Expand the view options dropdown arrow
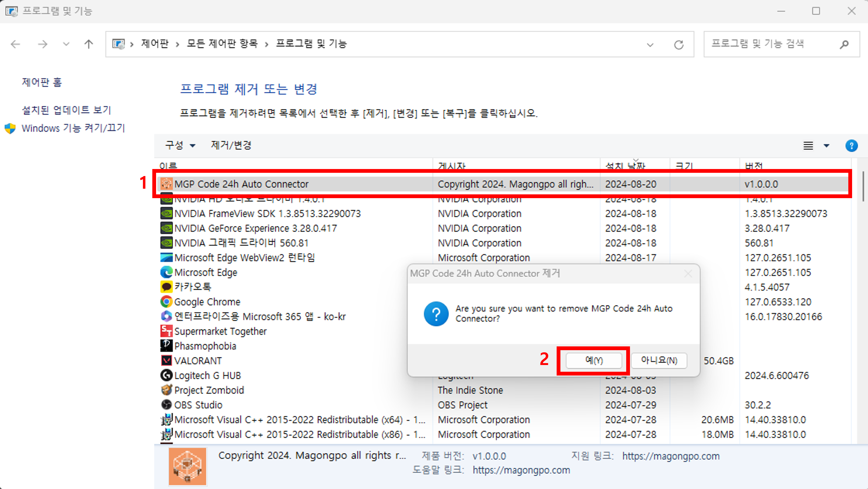868x489 pixels. [826, 146]
